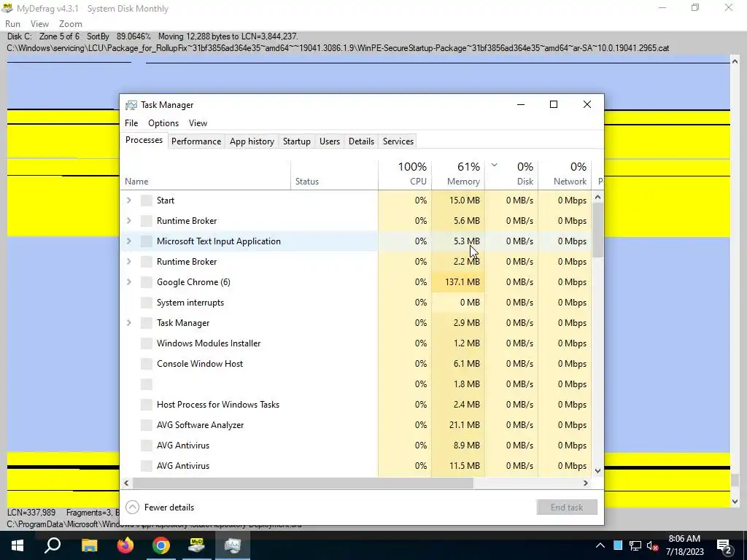Click the System interrupts row icon
The image size is (747, 560).
click(146, 303)
